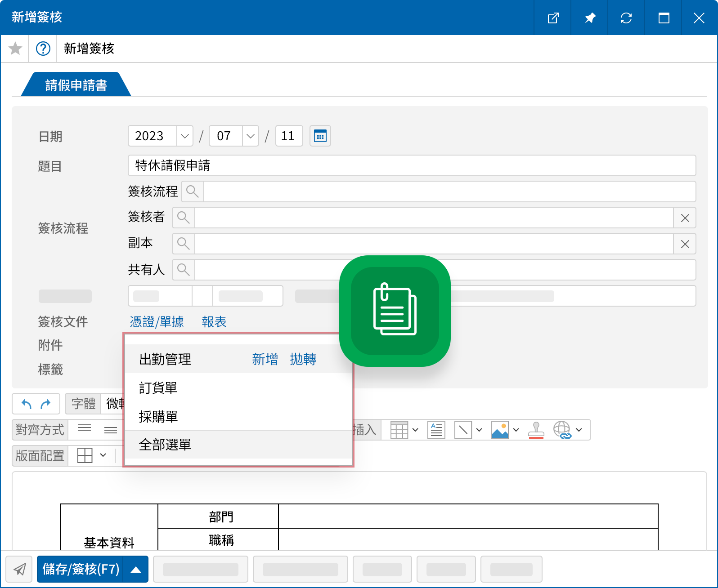Refresh the form with the reload icon

click(626, 18)
